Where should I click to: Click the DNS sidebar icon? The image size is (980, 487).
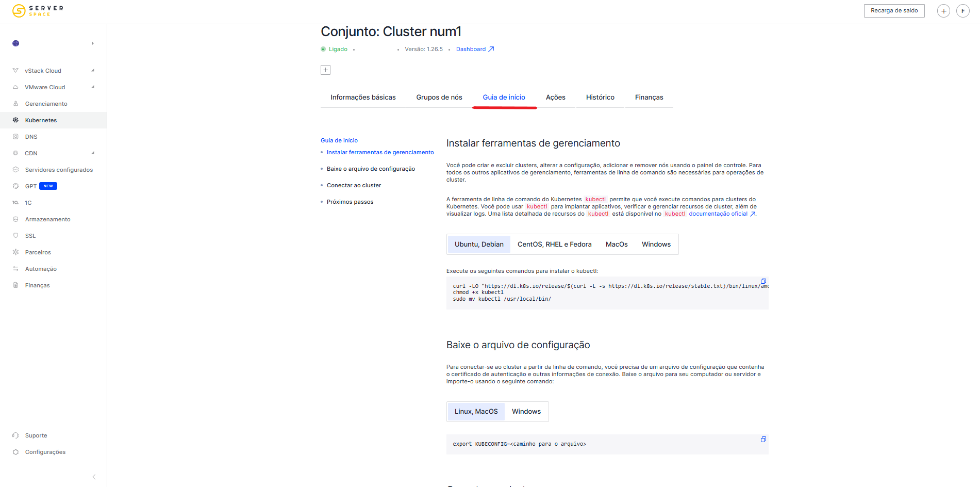tap(15, 137)
